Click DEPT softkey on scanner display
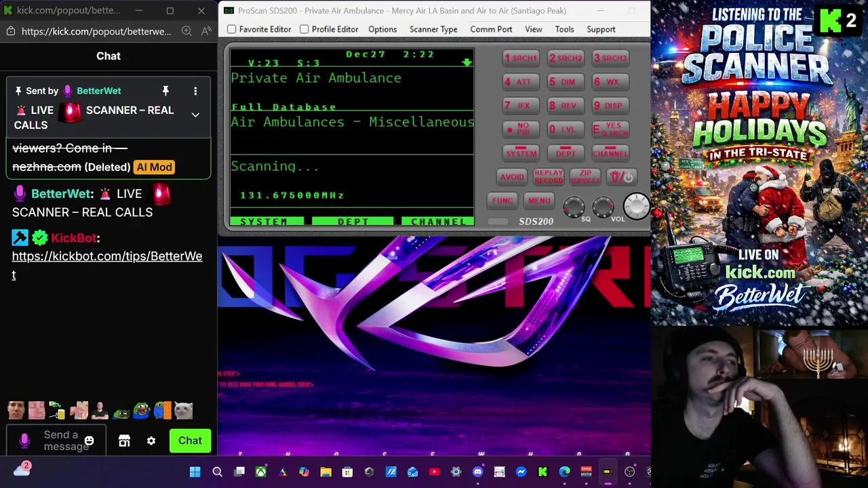Image resolution: width=868 pixels, height=488 pixels. pos(353,222)
